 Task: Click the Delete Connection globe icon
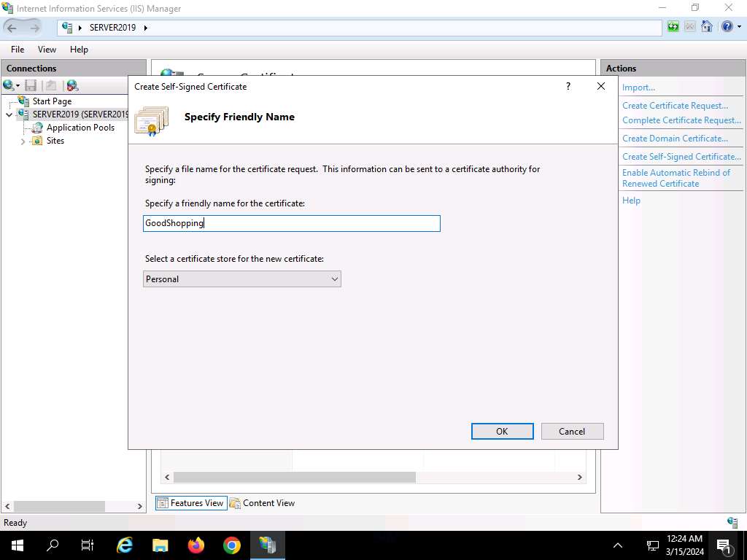pos(71,85)
